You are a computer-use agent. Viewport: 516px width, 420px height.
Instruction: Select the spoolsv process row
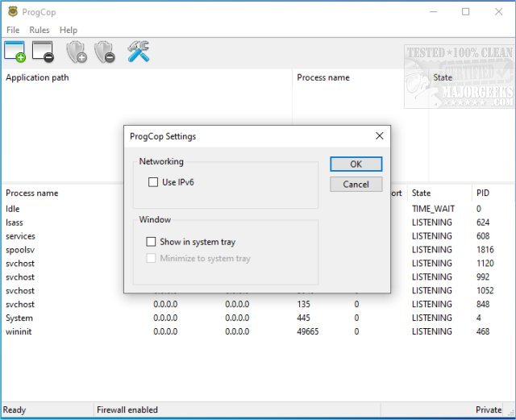pyautogui.click(x=258, y=250)
